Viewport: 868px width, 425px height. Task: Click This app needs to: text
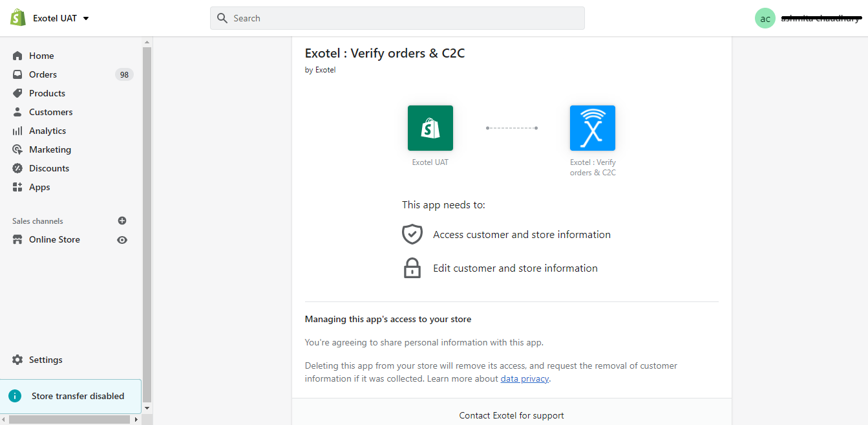click(x=443, y=205)
